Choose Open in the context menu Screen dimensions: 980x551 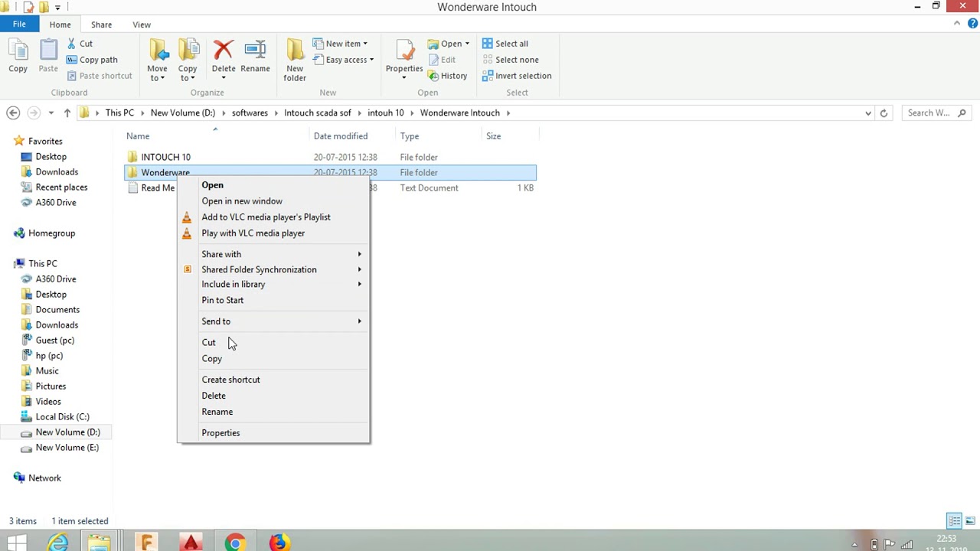click(x=213, y=185)
